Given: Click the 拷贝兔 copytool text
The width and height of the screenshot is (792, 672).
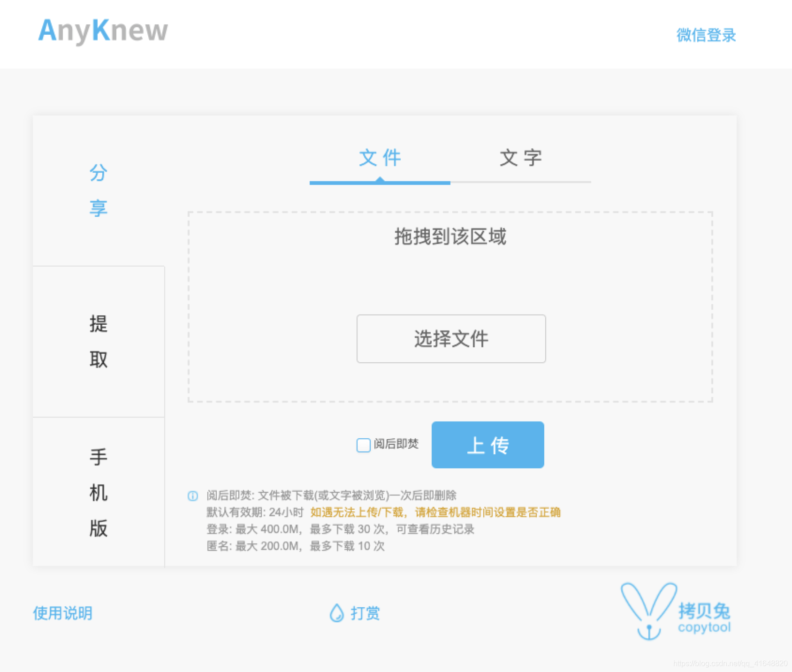Looking at the screenshot, I should (x=704, y=618).
